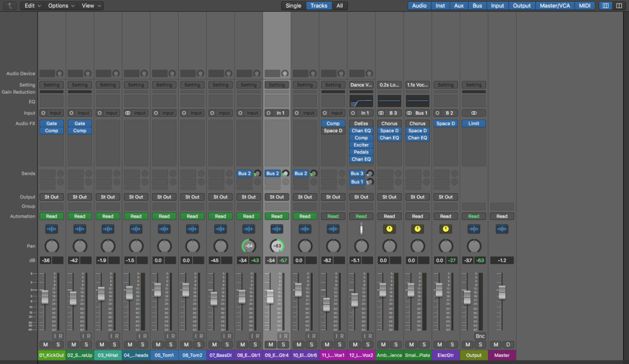Screen dimensions: 629x364
Task: Click the waveform icon on Master channel
Action: point(502,229)
